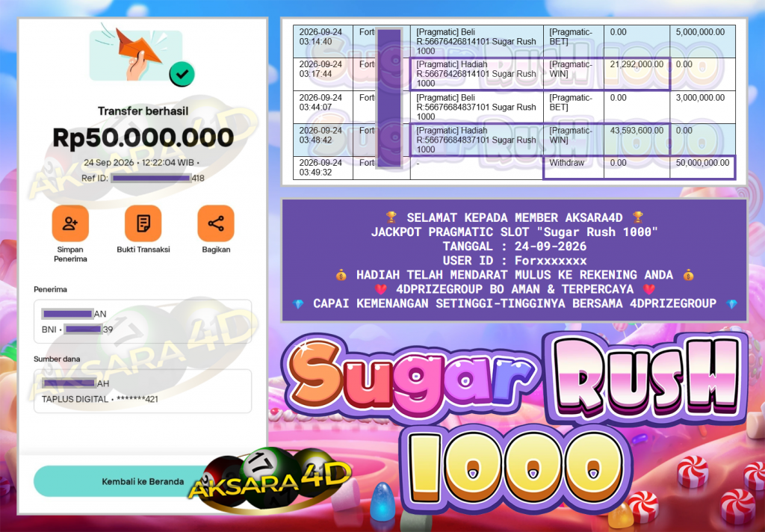Tap the Bagikan share icon

[x=216, y=223]
